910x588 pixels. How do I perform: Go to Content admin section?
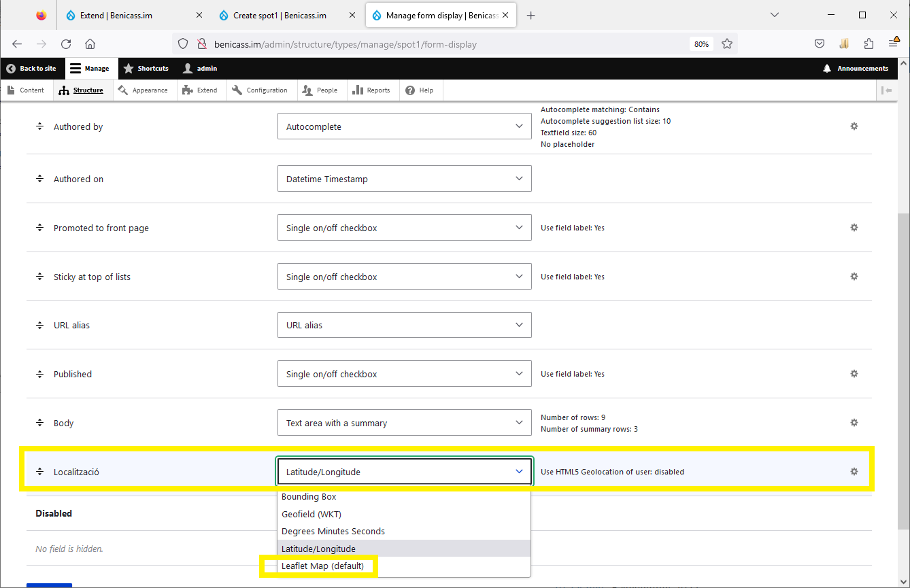click(26, 90)
